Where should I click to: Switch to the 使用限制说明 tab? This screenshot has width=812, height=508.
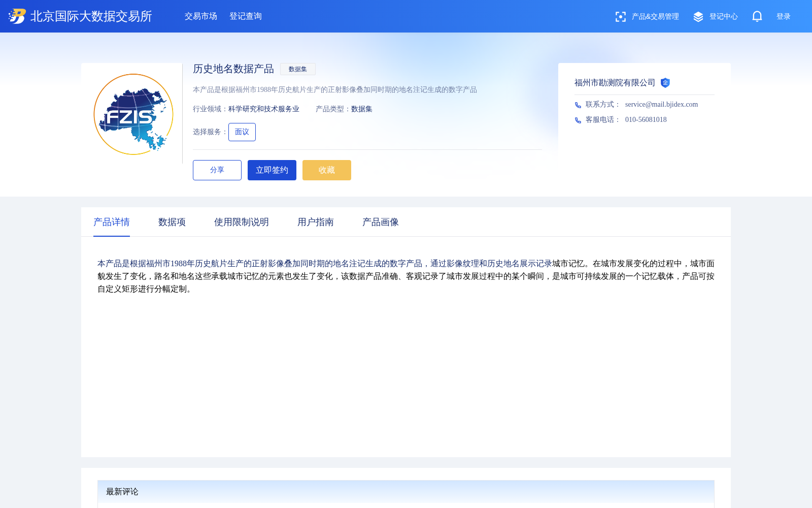(x=242, y=222)
